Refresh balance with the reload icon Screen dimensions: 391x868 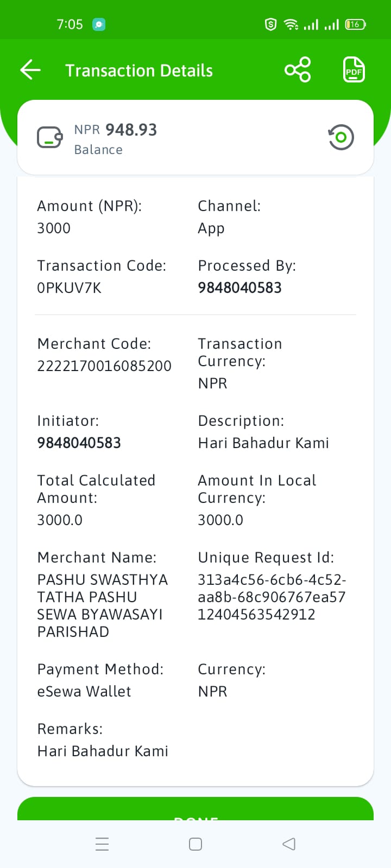pos(340,137)
